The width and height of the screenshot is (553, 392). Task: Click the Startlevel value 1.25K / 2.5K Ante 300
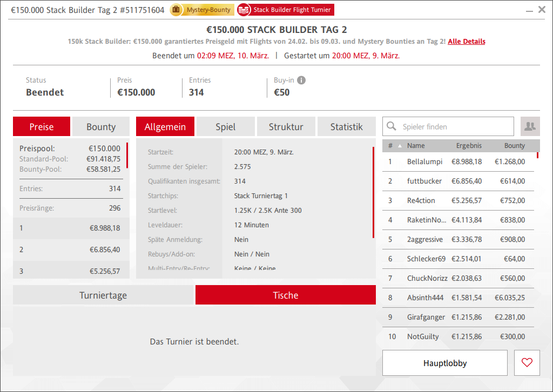click(268, 211)
